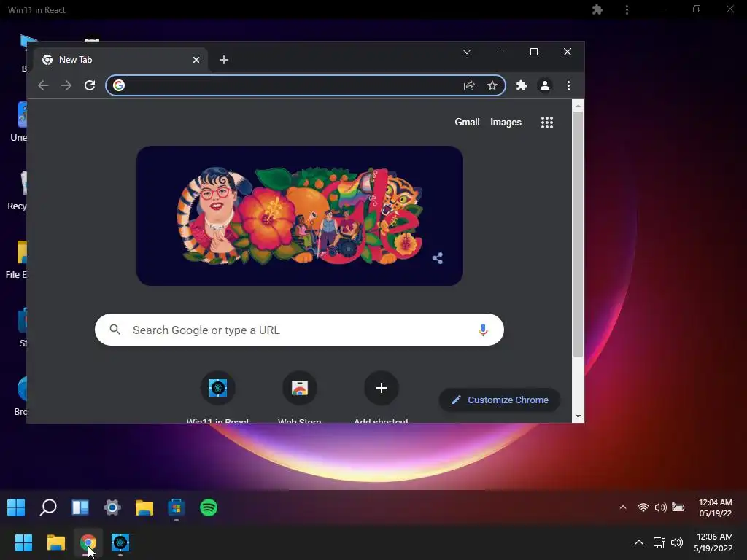Open the inner Chrome extensions puzzle icon
747x560 pixels.
point(522,85)
